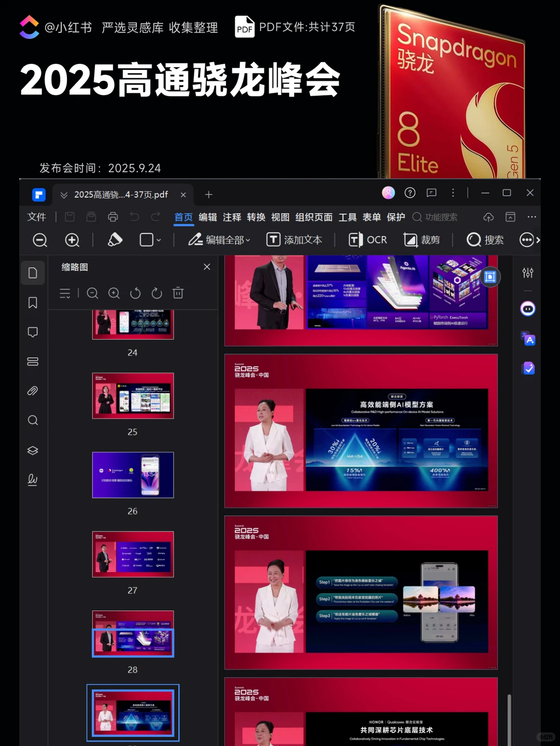Click the zoom out magnifier in main toolbar
The height and width of the screenshot is (746, 560).
40,240
